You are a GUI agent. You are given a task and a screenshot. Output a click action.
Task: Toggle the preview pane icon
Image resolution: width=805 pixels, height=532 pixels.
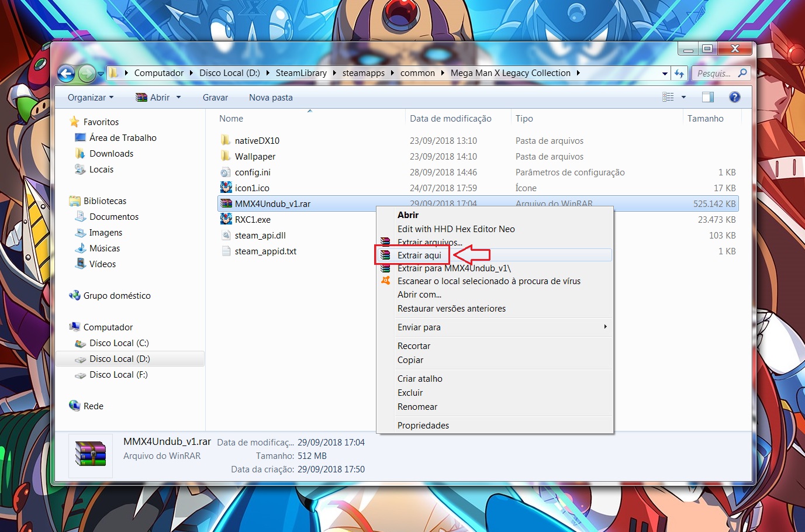[708, 97]
